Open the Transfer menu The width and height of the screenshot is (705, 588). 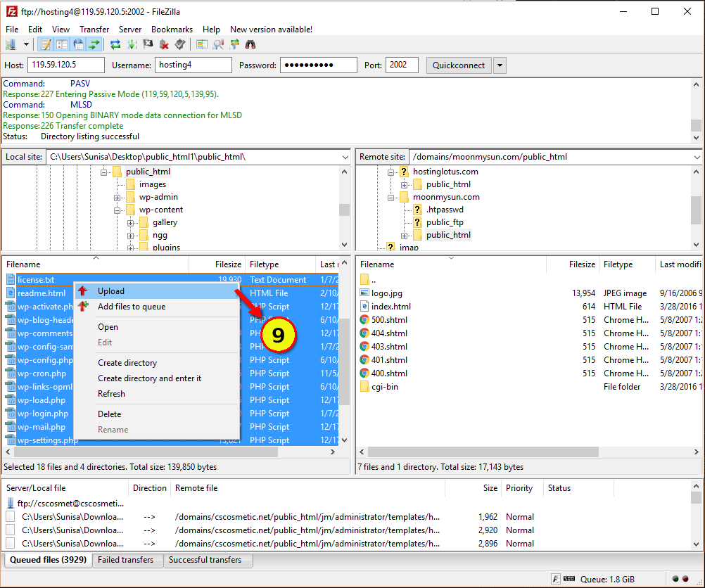(94, 30)
